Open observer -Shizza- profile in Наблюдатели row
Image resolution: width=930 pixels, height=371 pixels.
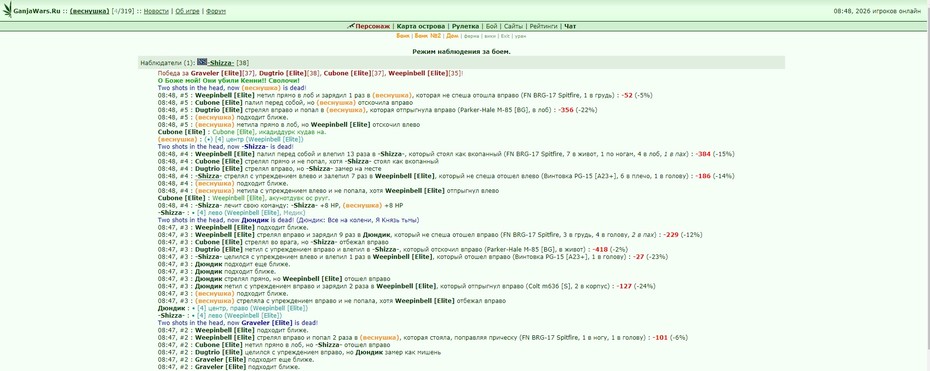(221, 63)
